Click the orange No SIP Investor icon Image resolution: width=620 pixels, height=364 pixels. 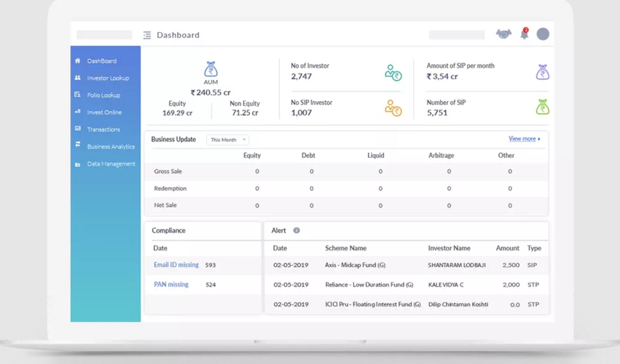pos(393,108)
